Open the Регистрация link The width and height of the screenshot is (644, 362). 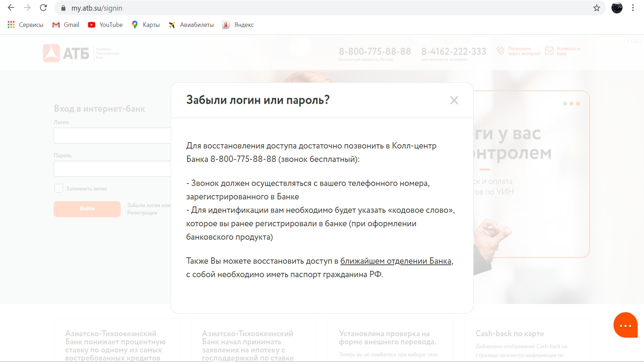click(x=142, y=213)
